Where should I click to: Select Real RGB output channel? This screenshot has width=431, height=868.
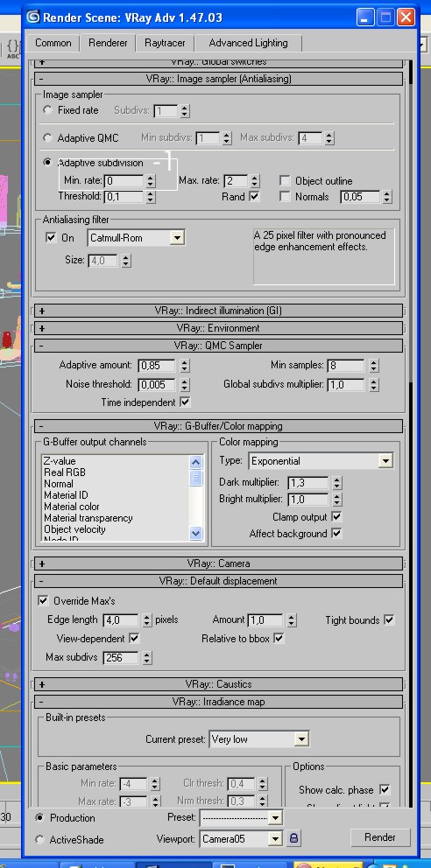65,472
